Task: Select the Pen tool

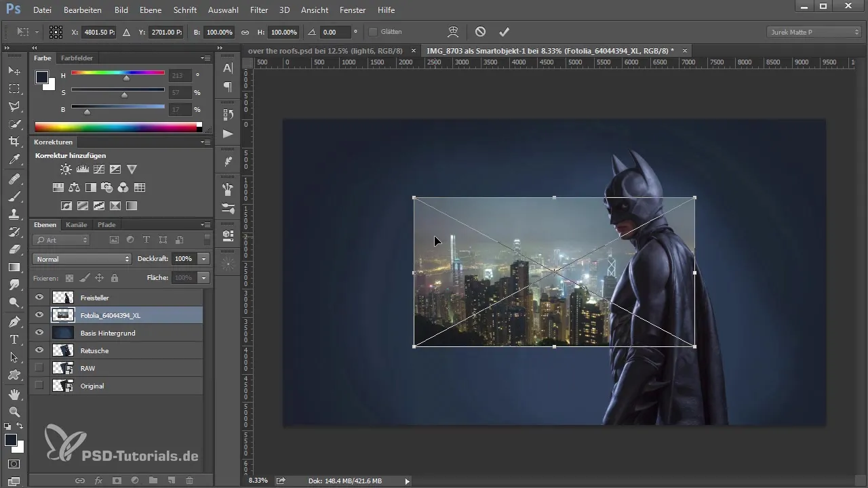Action: tap(14, 321)
